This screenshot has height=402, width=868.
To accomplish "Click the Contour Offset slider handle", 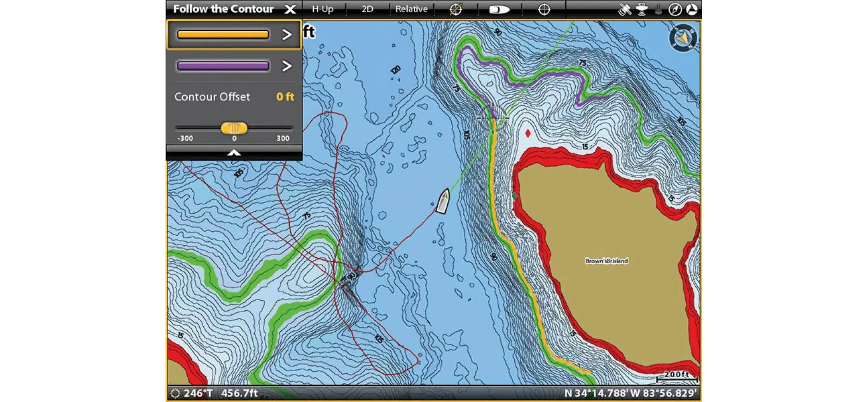I will [234, 128].
